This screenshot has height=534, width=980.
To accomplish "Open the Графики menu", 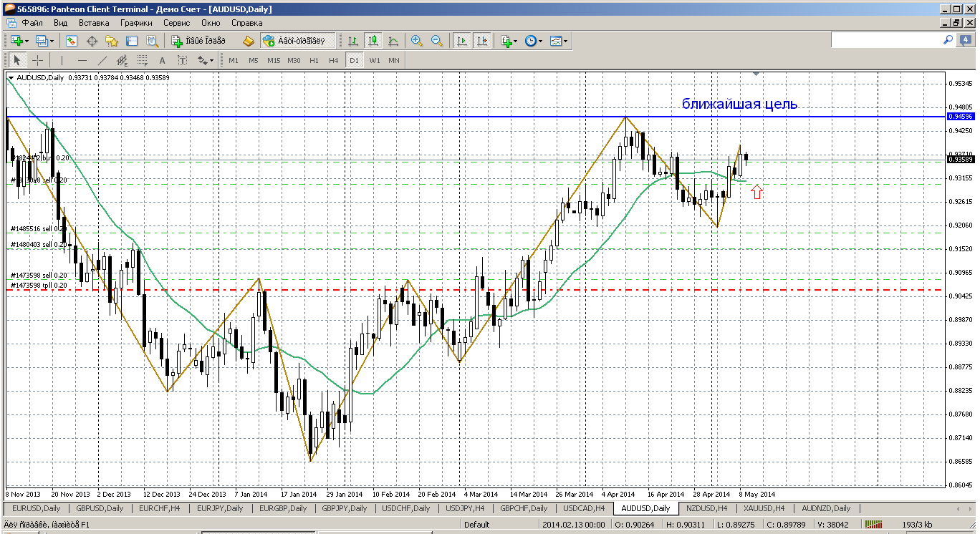I will 136,23.
